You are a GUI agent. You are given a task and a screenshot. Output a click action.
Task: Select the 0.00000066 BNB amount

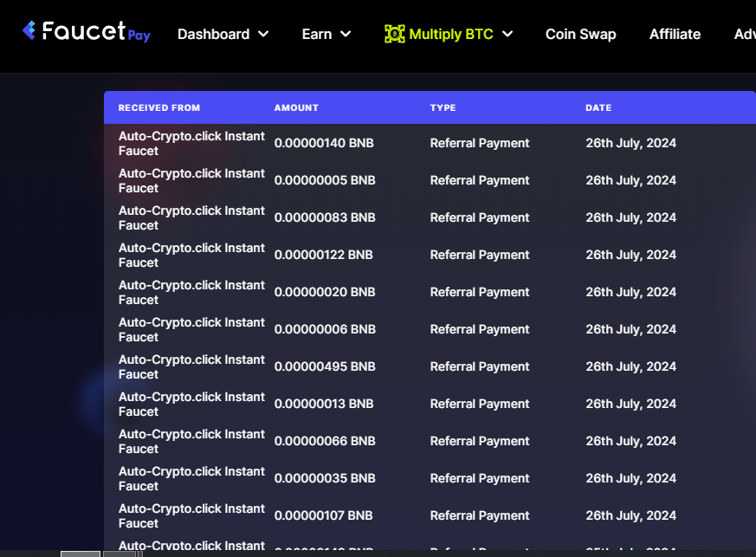tap(325, 441)
